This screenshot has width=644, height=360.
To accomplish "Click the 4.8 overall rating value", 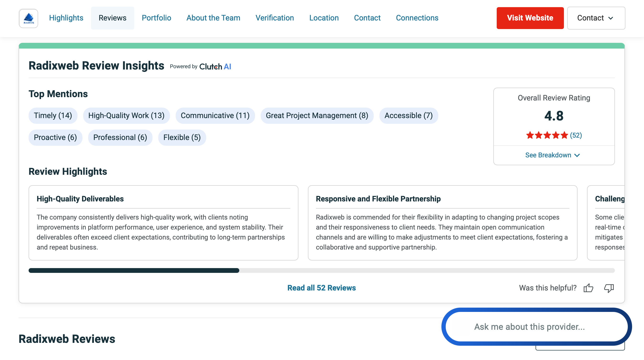I will pos(554,116).
